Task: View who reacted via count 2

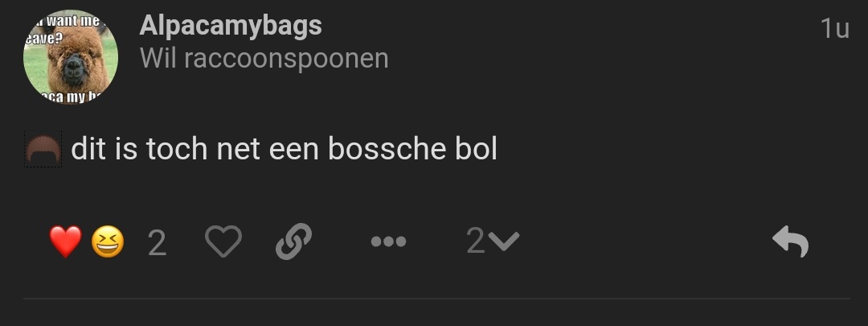Action: tap(158, 243)
